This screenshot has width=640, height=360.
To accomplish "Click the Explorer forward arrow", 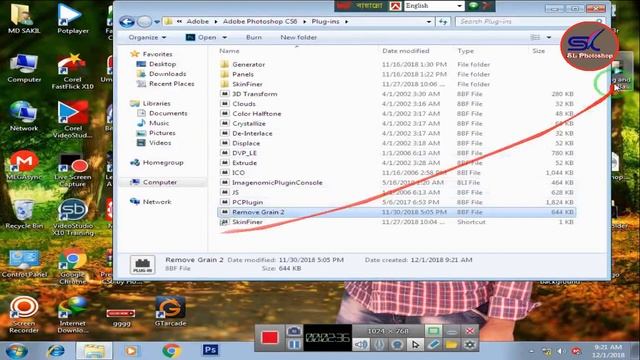I will point(144,22).
